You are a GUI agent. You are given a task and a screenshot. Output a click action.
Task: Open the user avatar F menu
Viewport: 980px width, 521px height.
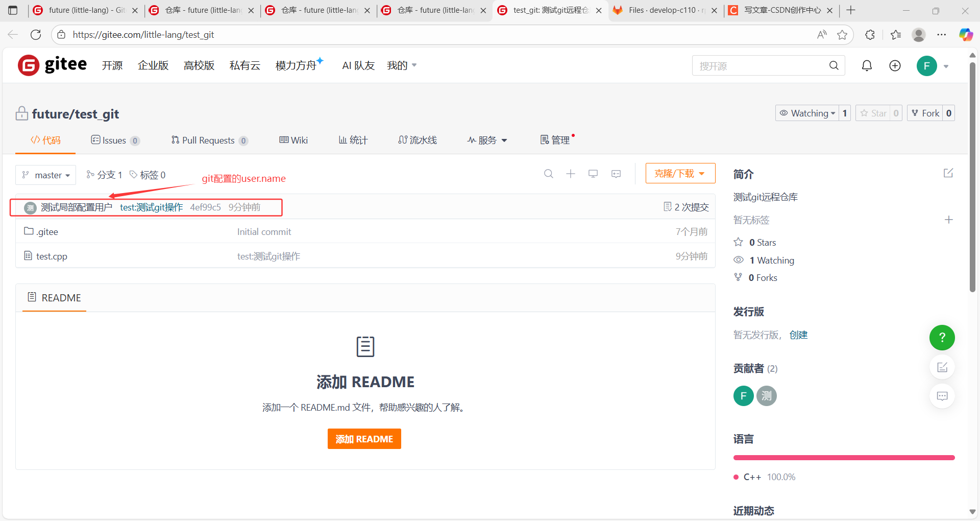coord(926,65)
